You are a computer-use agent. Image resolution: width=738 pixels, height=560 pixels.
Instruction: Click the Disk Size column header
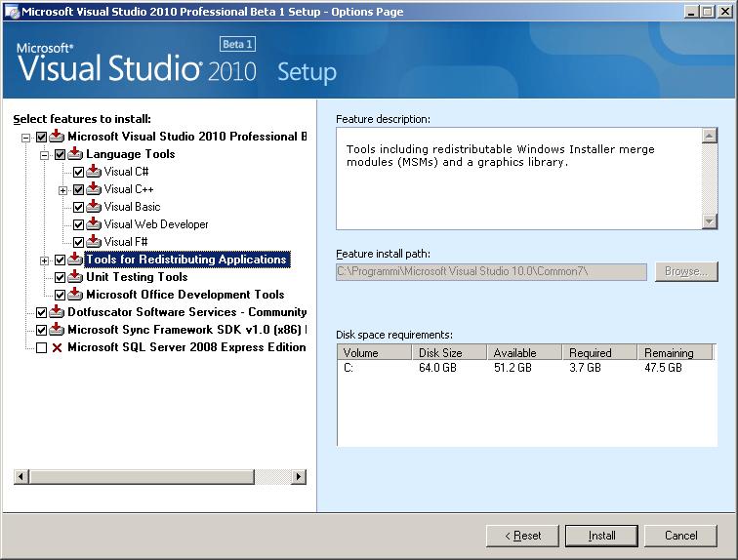(449, 352)
